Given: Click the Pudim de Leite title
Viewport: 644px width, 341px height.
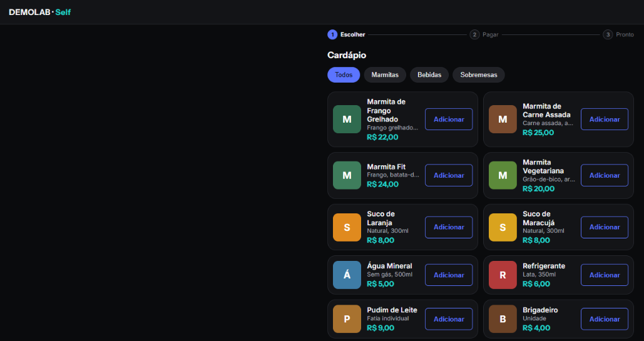Looking at the screenshot, I should tap(392, 310).
